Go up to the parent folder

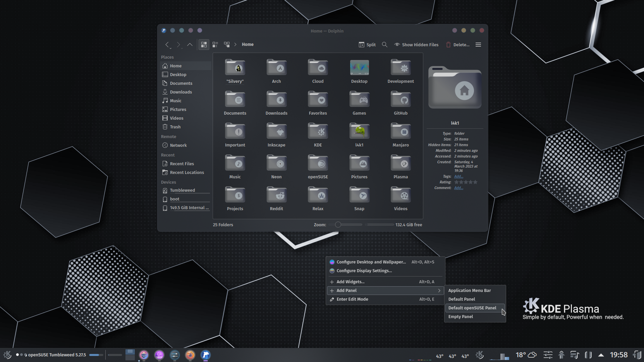point(190,45)
